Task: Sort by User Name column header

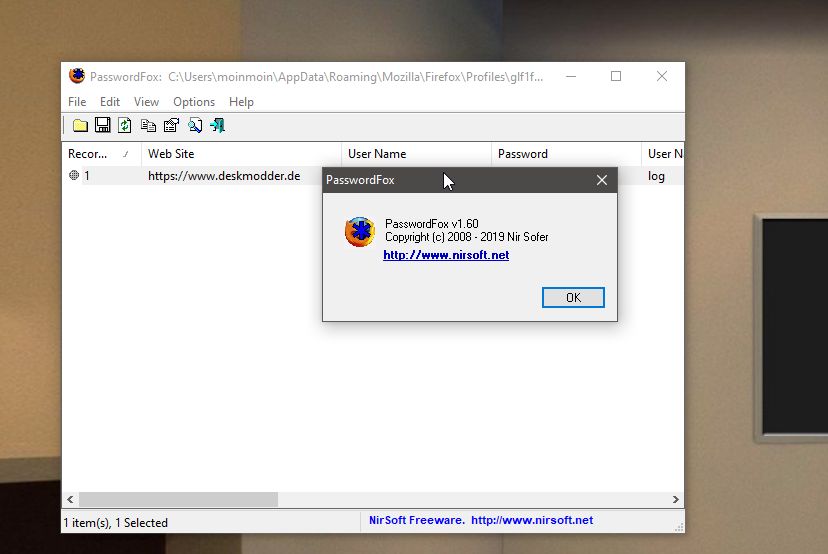Action: [416, 154]
